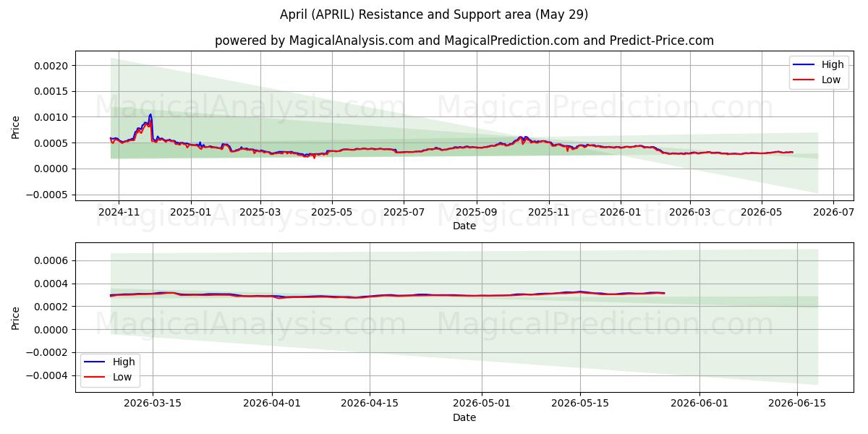This screenshot has width=868, height=434.
Task: Click the top chart y-axis value 0.0010
Action: [x=51, y=117]
